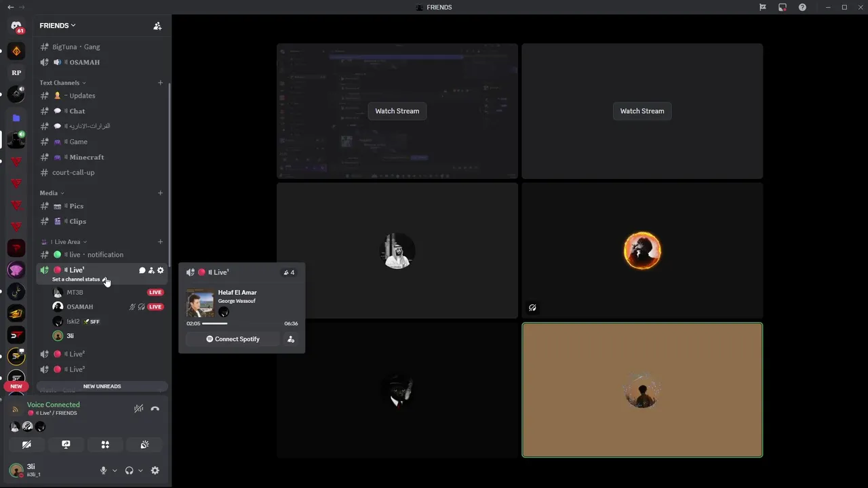
Task: Open the pink diamond server icon
Action: 16,270
